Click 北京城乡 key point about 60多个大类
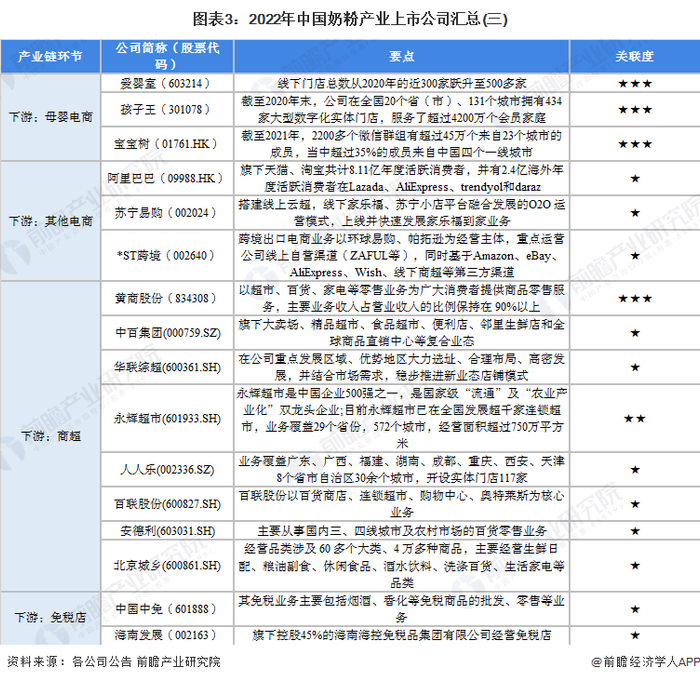This screenshot has width=700, height=681. pyautogui.click(x=401, y=566)
